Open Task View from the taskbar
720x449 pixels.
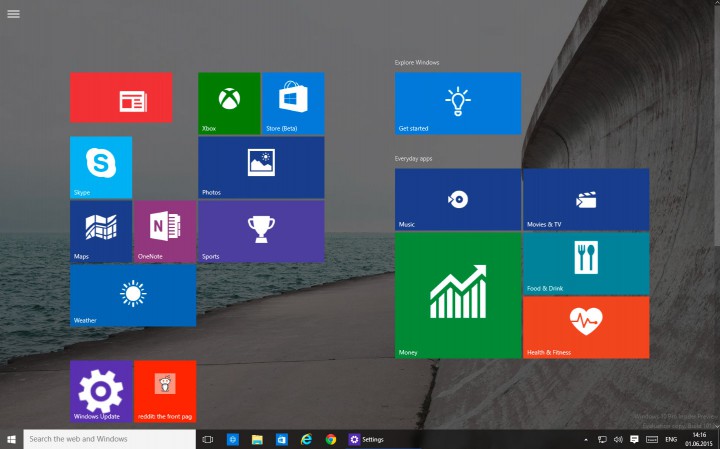208,439
